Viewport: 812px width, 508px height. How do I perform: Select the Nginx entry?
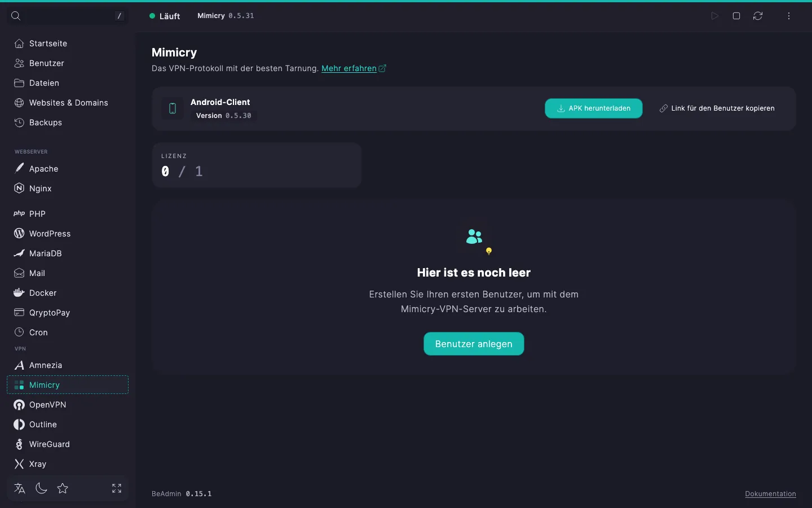click(68, 189)
